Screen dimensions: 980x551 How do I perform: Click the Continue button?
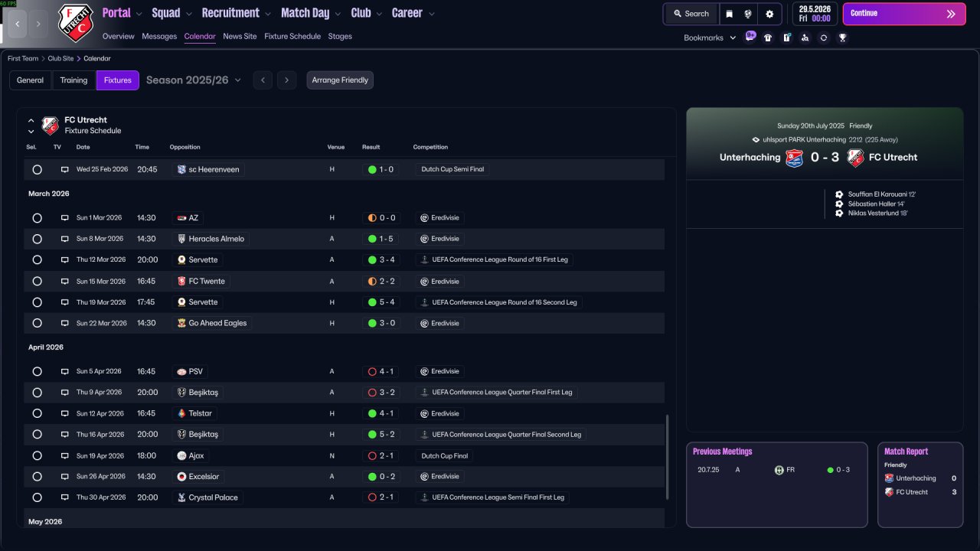(904, 14)
